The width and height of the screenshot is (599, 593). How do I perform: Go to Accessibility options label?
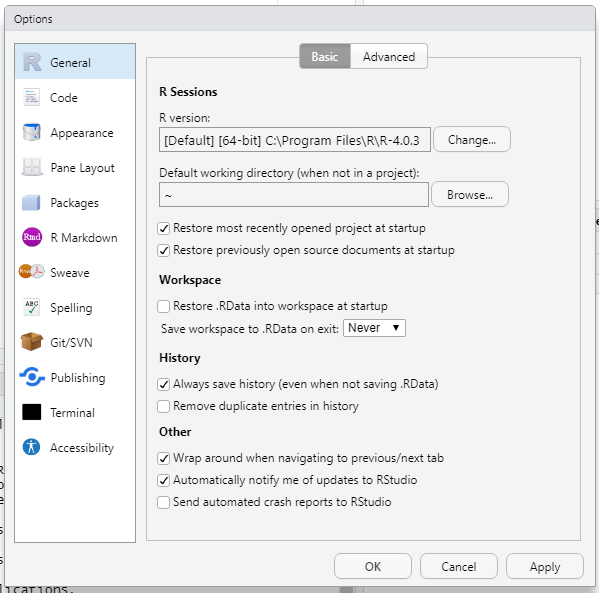click(82, 448)
